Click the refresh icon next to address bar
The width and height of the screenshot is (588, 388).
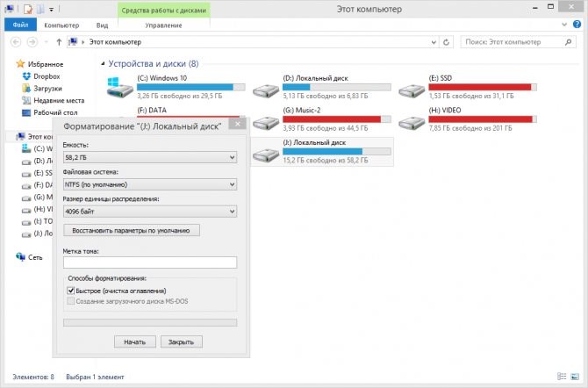446,42
